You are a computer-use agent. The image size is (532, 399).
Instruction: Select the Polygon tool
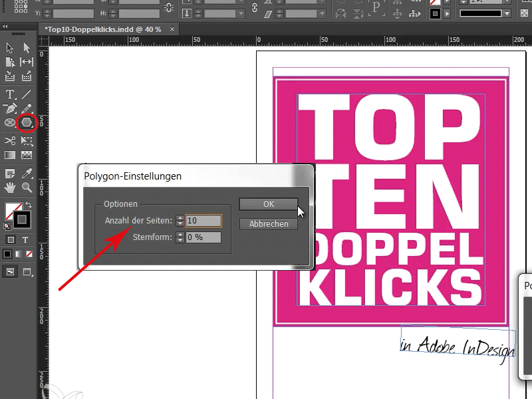[27, 122]
